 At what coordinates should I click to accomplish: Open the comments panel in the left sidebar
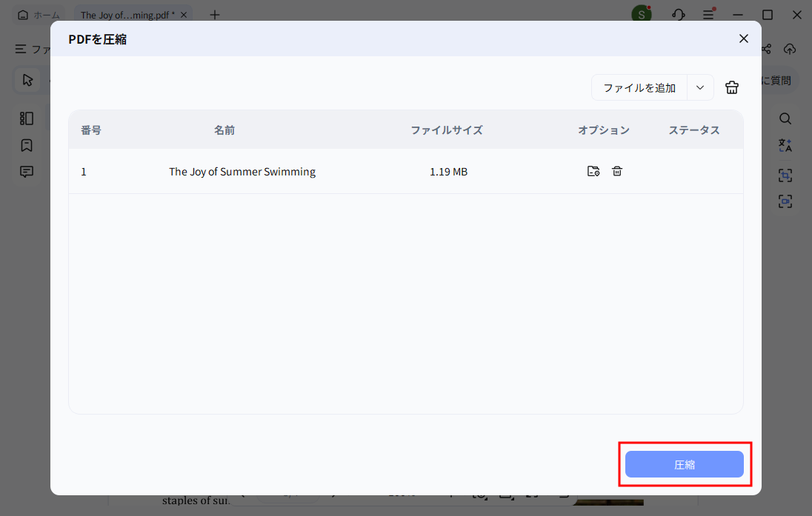coord(27,171)
